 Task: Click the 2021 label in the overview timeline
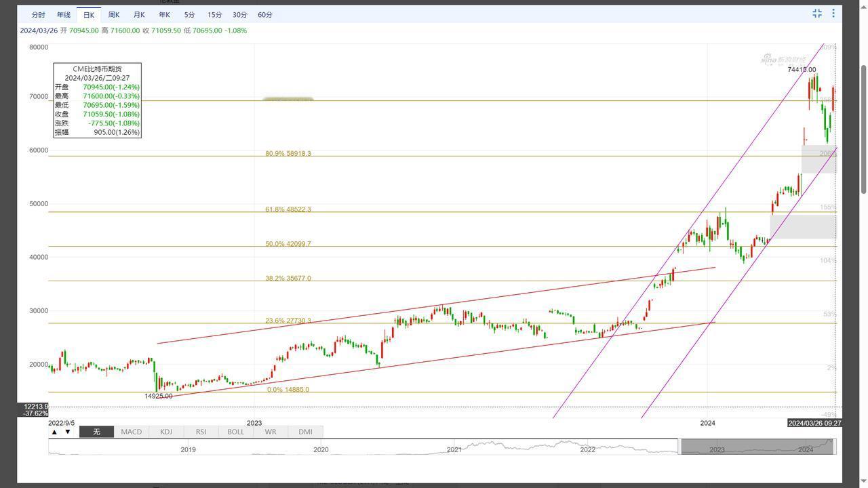[454, 449]
